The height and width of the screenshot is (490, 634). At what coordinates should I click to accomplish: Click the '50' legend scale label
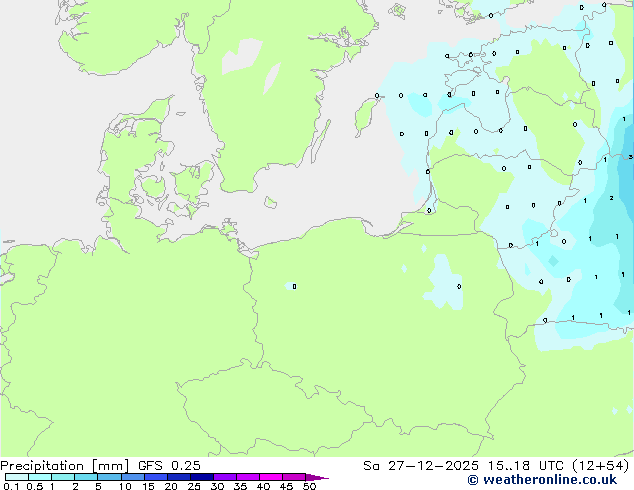(x=309, y=486)
